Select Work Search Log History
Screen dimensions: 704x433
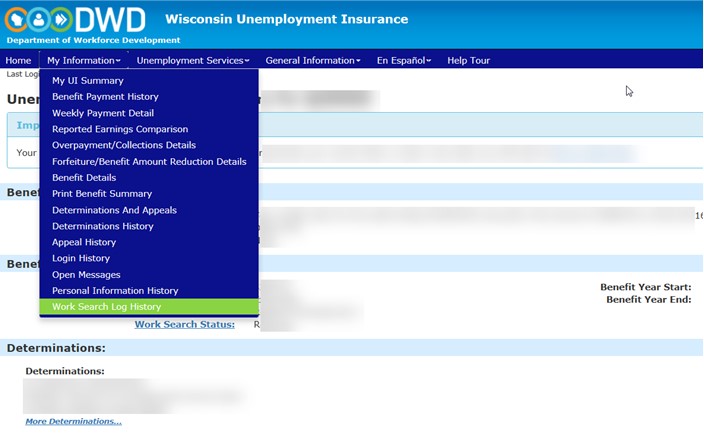pyautogui.click(x=106, y=307)
